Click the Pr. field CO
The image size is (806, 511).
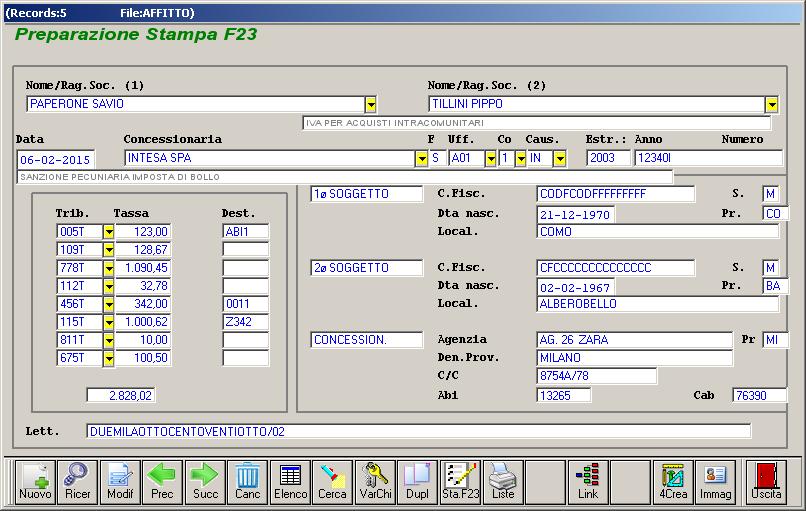tap(776, 213)
